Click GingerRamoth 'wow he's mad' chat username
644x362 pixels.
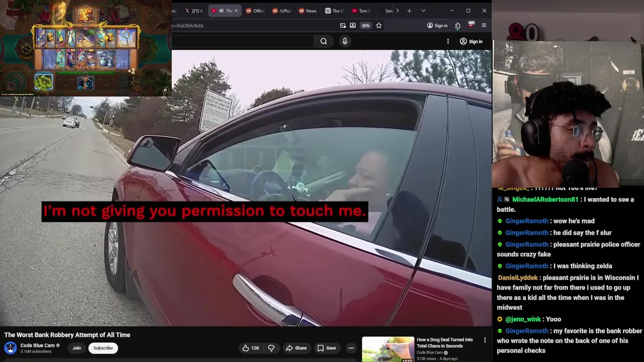click(527, 221)
